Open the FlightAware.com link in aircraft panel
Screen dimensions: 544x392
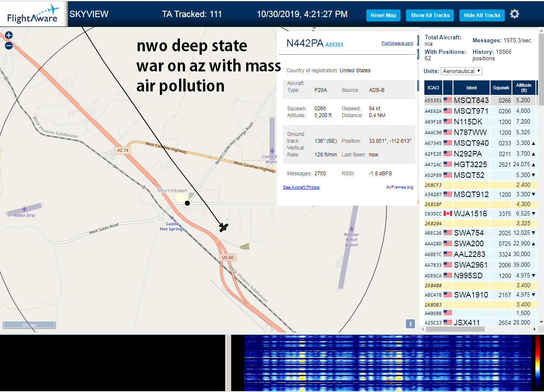[397, 43]
